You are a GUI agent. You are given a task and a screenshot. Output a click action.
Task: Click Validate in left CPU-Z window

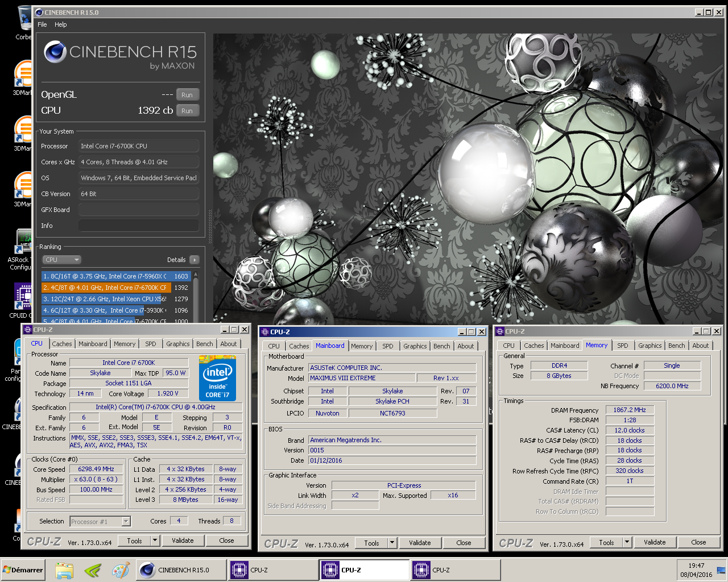coord(183,541)
